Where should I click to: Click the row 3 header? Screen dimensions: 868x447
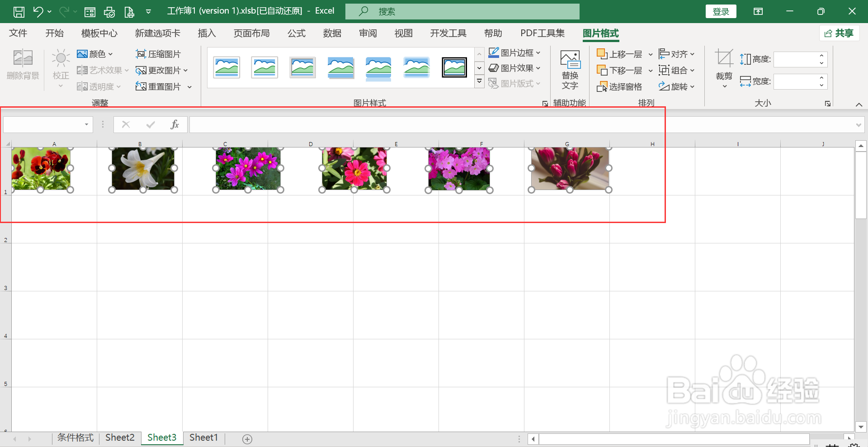coord(5,267)
